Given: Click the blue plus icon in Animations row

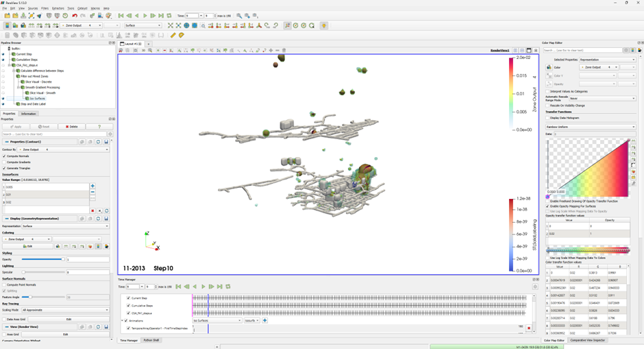Looking at the screenshot, I should point(265,320).
